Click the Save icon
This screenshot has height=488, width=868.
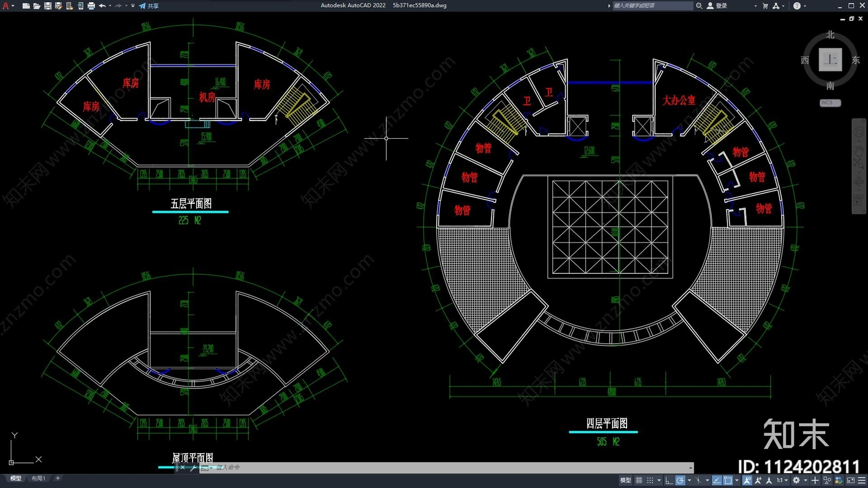pos(48,6)
